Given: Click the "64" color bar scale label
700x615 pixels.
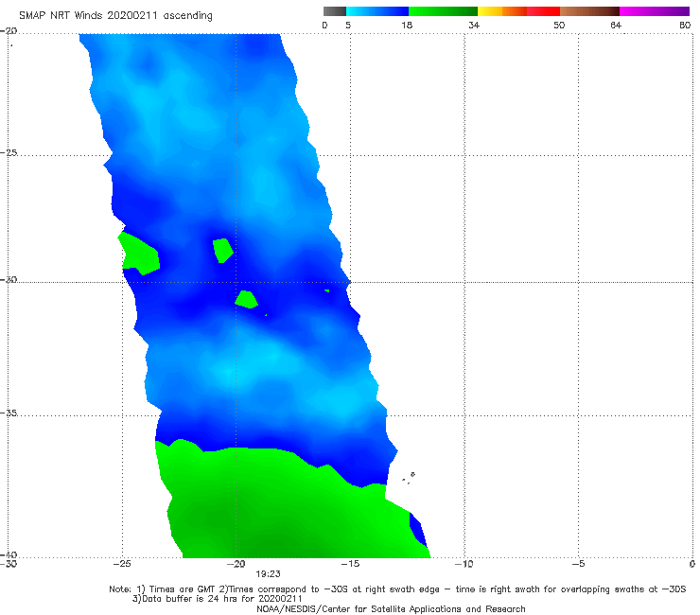Looking at the screenshot, I should 616,26.
